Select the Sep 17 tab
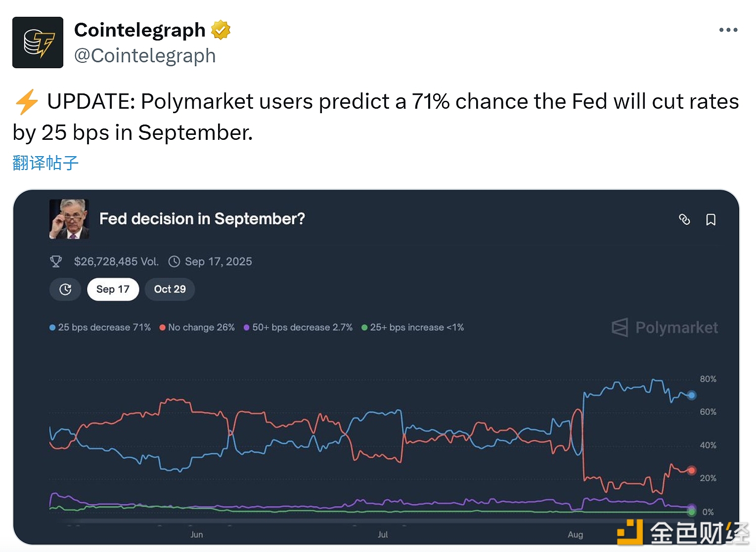 coord(113,289)
